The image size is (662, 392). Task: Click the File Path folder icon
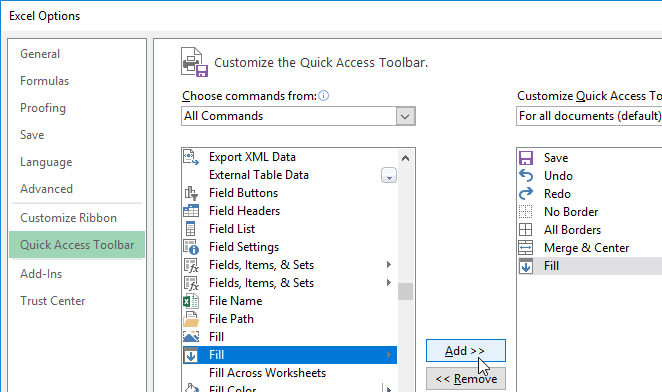tap(191, 319)
